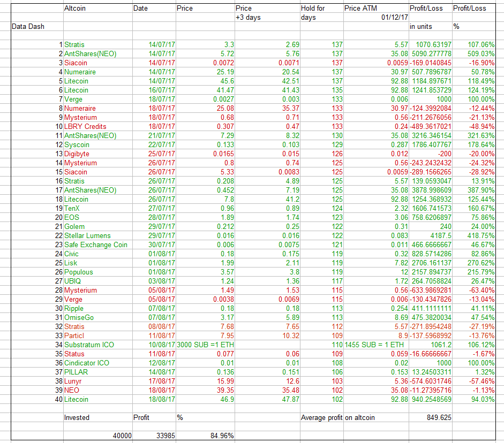Click the 'Lisk' cell
The height and width of the screenshot is (443, 504).
click(98, 263)
